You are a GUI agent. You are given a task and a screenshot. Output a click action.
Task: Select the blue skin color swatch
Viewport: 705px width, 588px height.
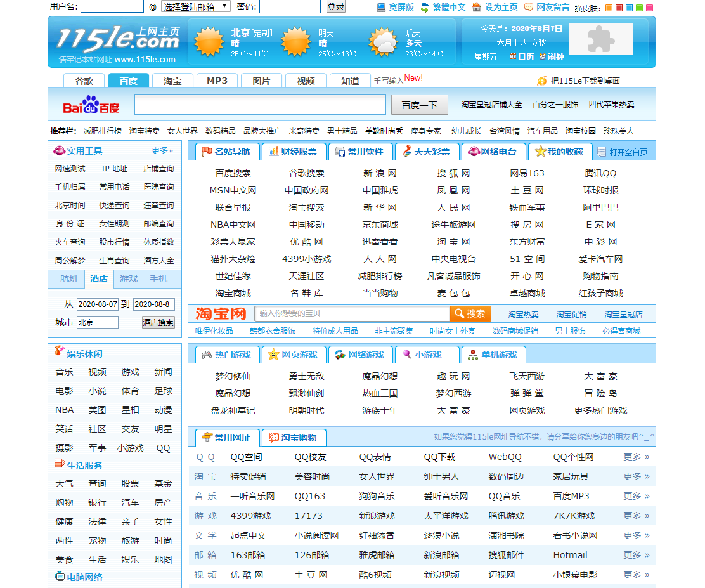(629, 8)
